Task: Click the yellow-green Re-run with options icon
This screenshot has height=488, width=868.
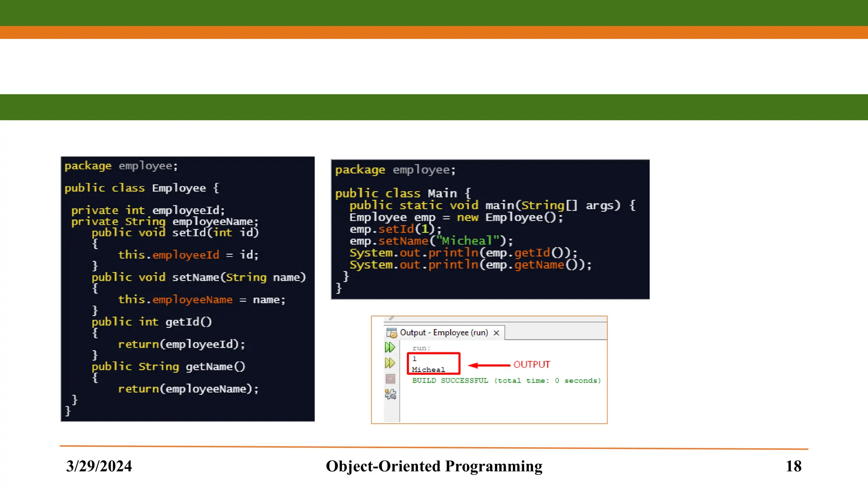Action: click(390, 363)
